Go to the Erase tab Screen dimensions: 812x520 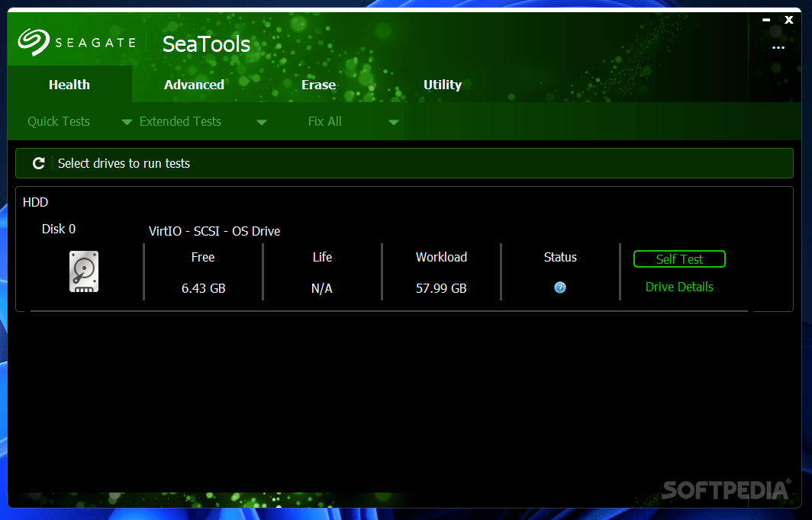click(318, 85)
